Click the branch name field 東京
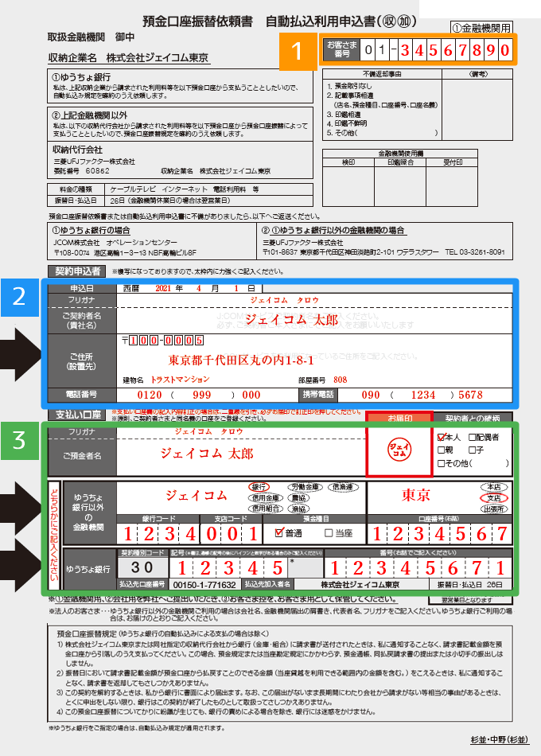 coord(415,496)
